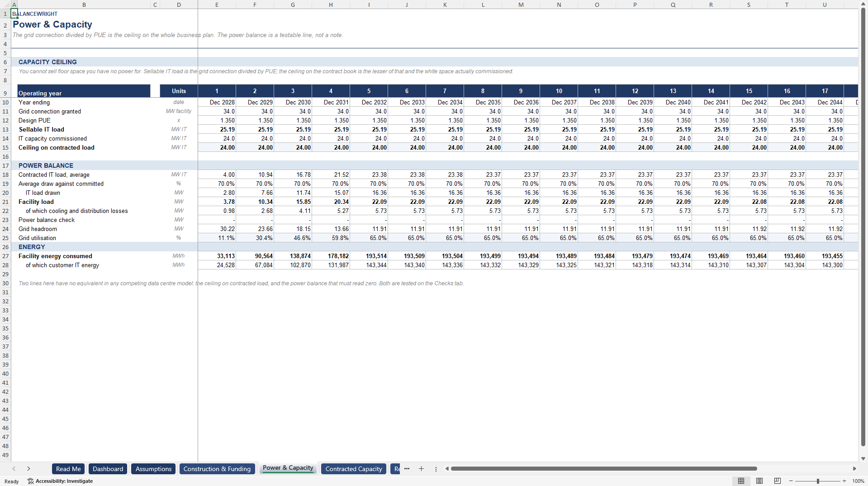The height and width of the screenshot is (486, 868).
Task: Select the 'ENERGY' section heading
Action: [x=32, y=247]
